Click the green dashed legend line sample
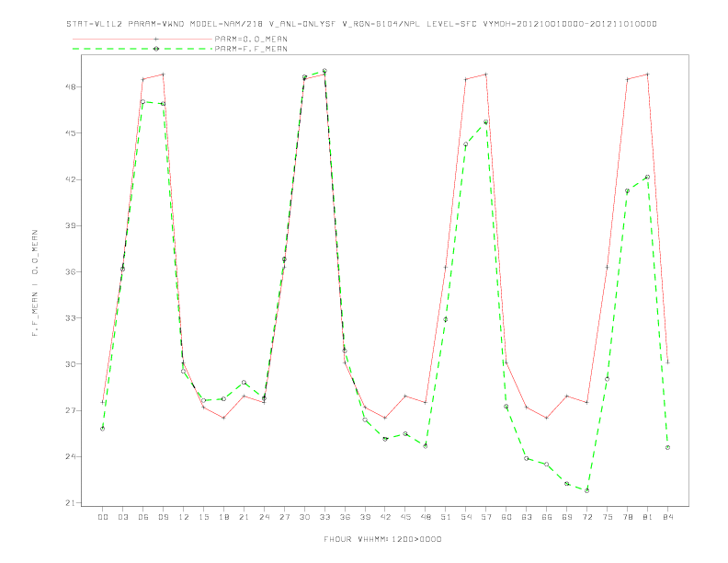 (x=142, y=49)
